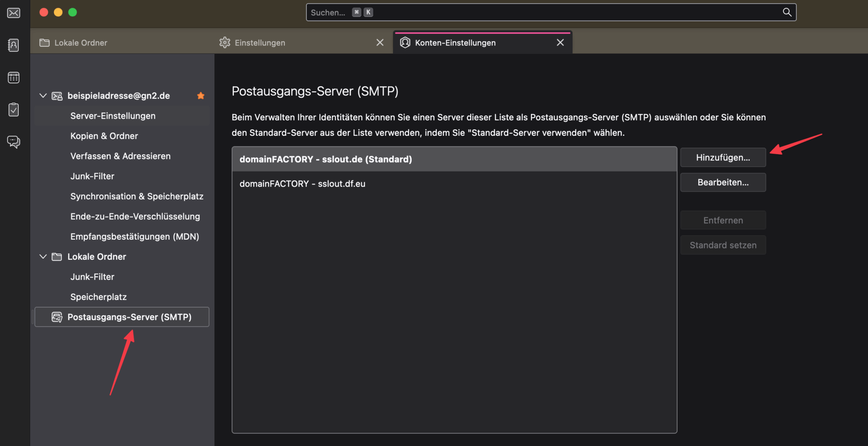Open the Tasks icon in sidebar
The image size is (868, 446).
pos(13,109)
